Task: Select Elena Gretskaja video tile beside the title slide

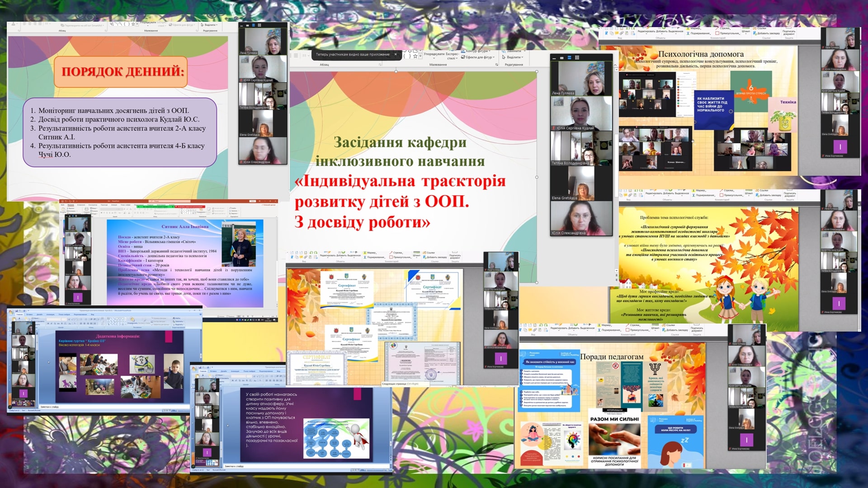Action: tap(581, 183)
